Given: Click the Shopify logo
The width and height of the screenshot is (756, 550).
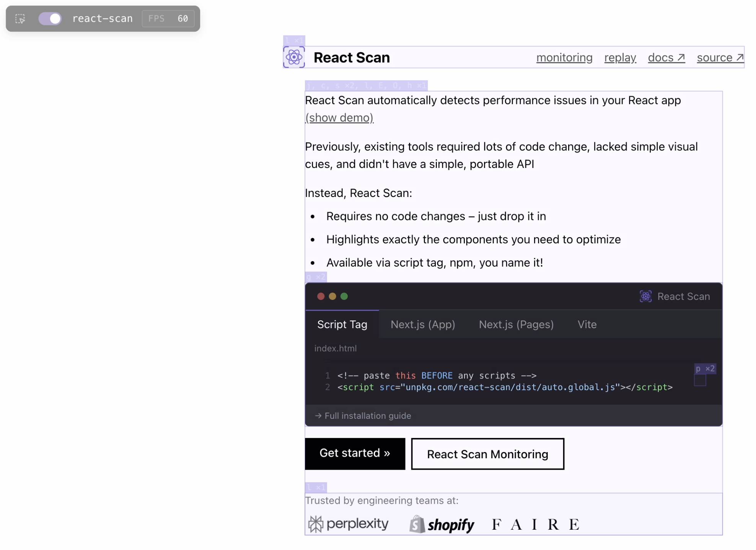Looking at the screenshot, I should coord(442,524).
